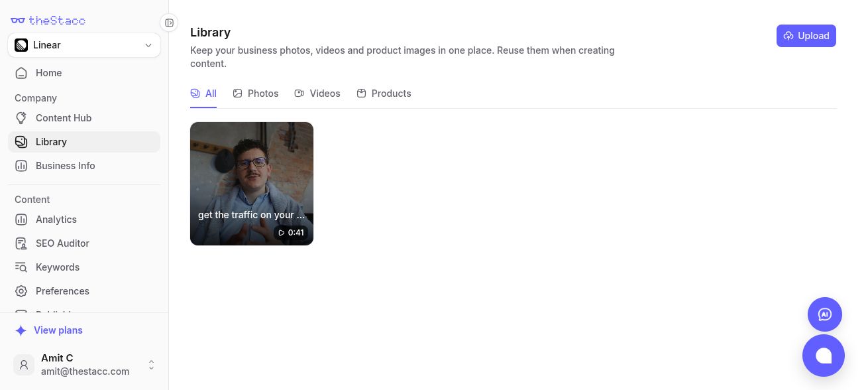Open the AI assistant chat button

tap(825, 314)
